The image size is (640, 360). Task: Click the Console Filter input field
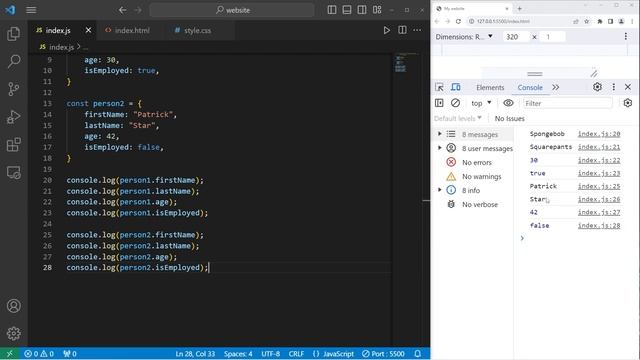click(567, 103)
